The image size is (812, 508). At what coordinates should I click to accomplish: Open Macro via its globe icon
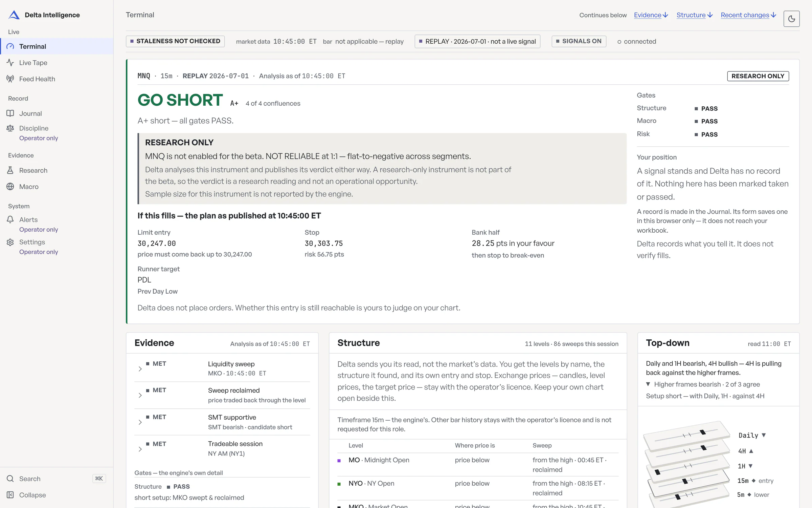click(x=10, y=187)
